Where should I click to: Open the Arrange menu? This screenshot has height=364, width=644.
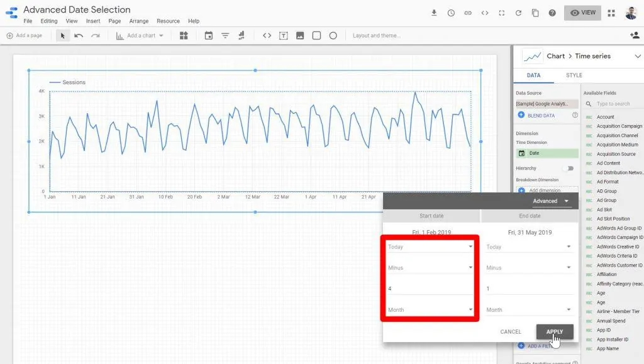click(139, 21)
